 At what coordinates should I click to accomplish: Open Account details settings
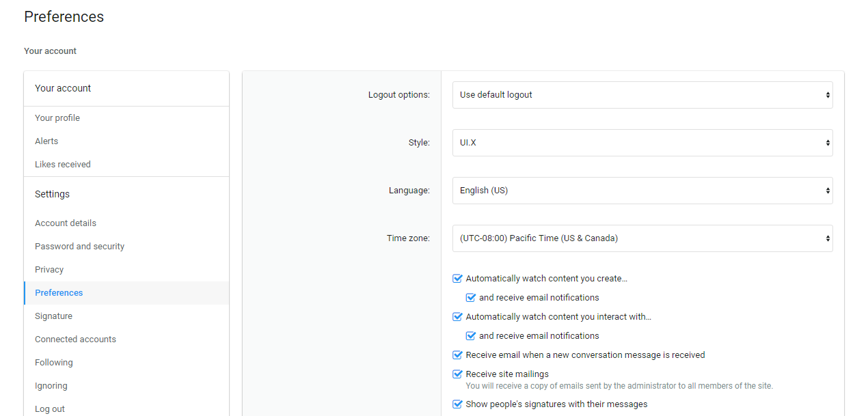(66, 223)
